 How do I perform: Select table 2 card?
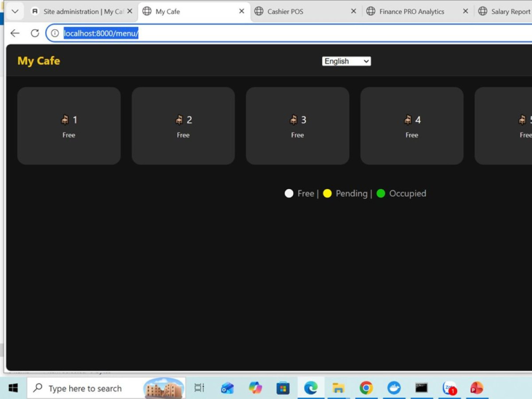point(183,126)
